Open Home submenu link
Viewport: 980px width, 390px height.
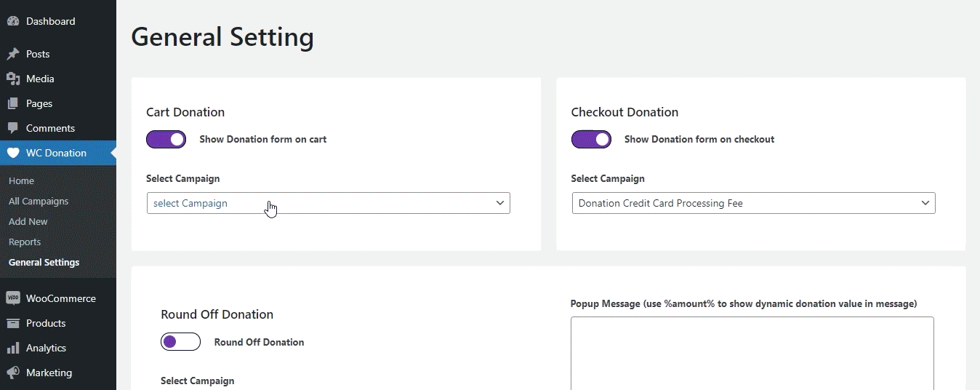click(x=21, y=180)
